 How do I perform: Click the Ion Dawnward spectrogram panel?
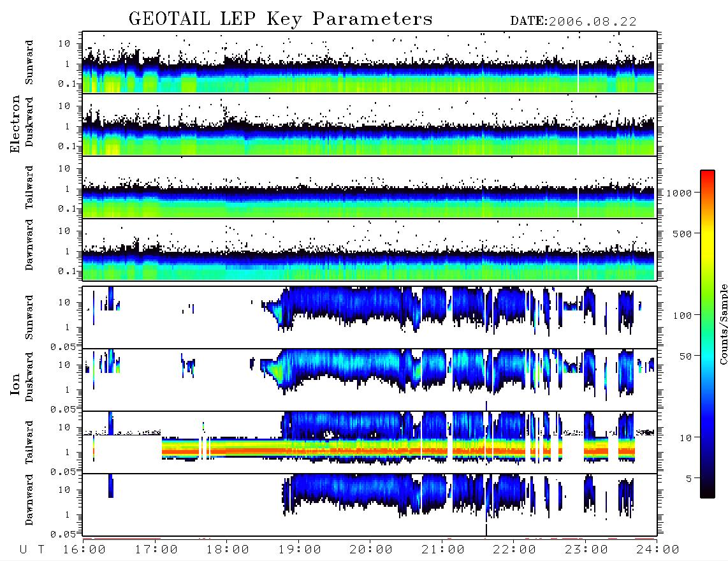point(370,505)
